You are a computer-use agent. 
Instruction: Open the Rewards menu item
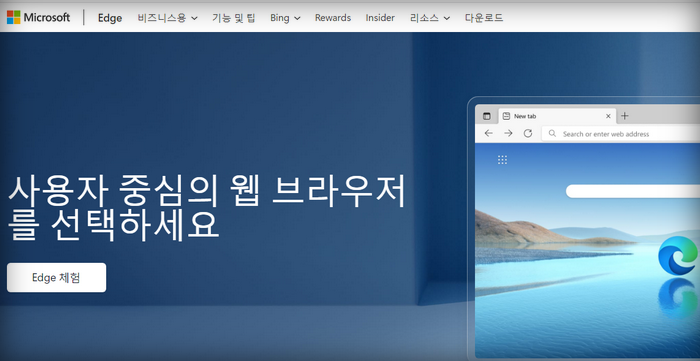333,18
